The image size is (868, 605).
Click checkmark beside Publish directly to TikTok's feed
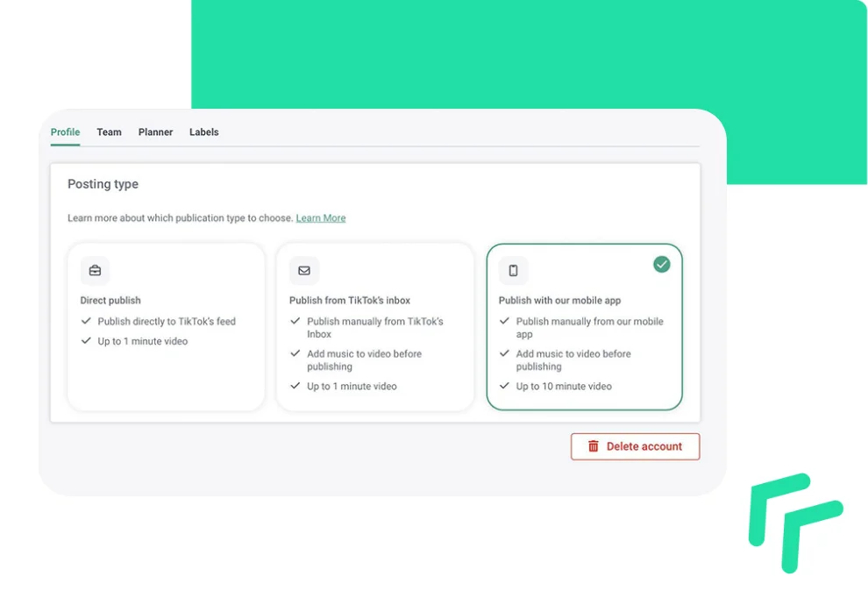(x=86, y=321)
